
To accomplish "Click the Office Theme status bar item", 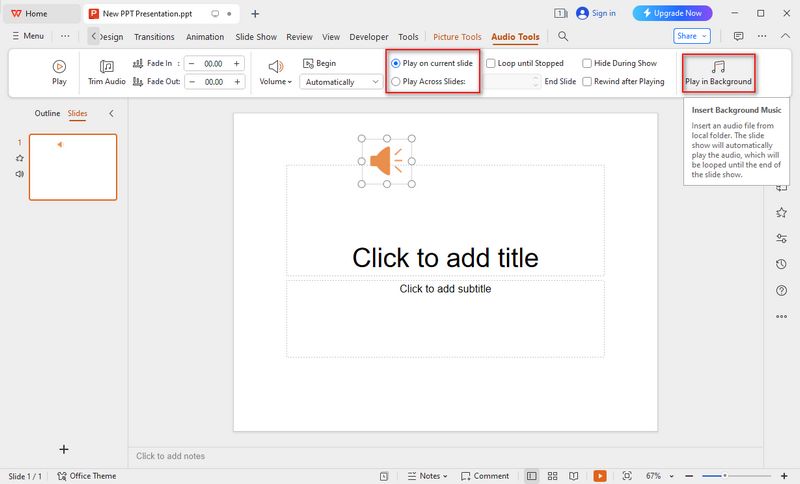I will (87, 476).
